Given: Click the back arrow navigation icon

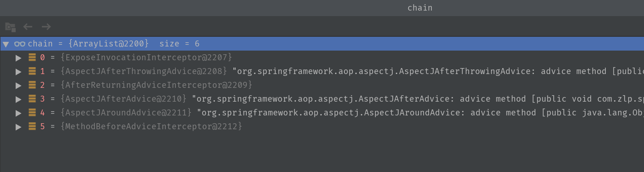Looking at the screenshot, I should 28,27.
